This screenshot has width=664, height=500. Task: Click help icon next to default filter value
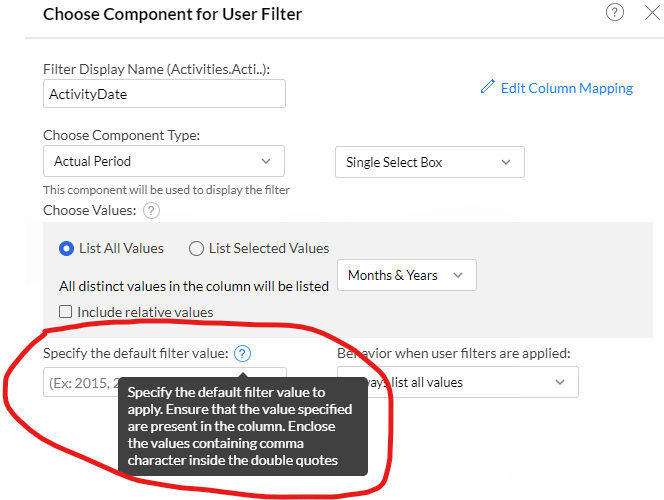tap(243, 353)
